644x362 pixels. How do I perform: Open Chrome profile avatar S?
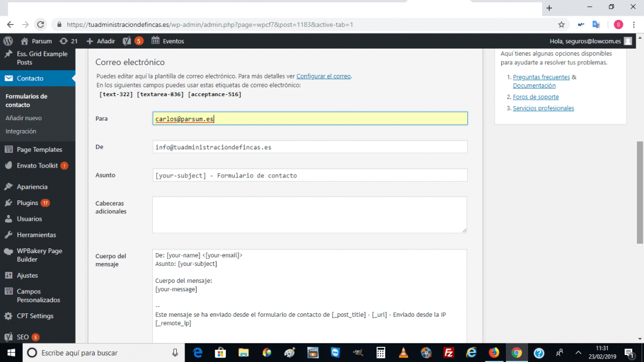tap(619, 25)
